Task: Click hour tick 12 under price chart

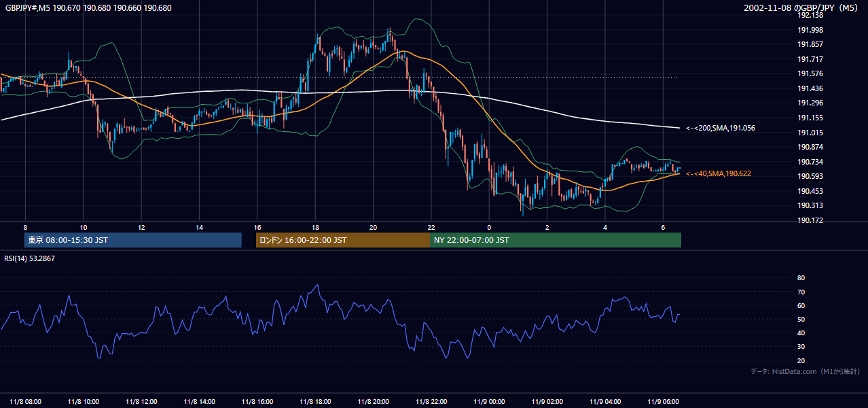Action: click(141, 227)
